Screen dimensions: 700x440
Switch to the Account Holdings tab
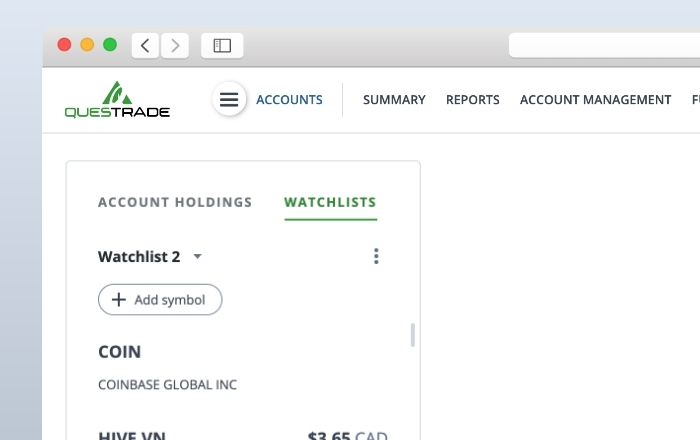175,202
